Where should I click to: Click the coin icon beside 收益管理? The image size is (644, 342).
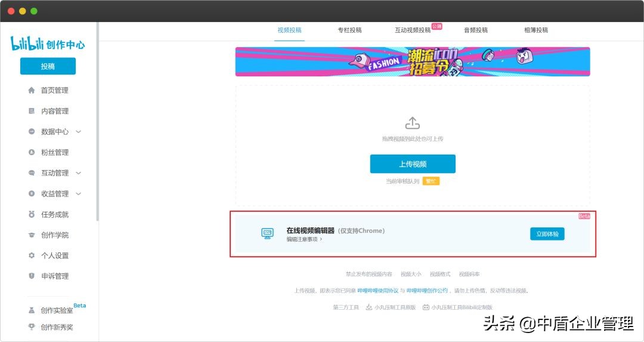tap(32, 193)
